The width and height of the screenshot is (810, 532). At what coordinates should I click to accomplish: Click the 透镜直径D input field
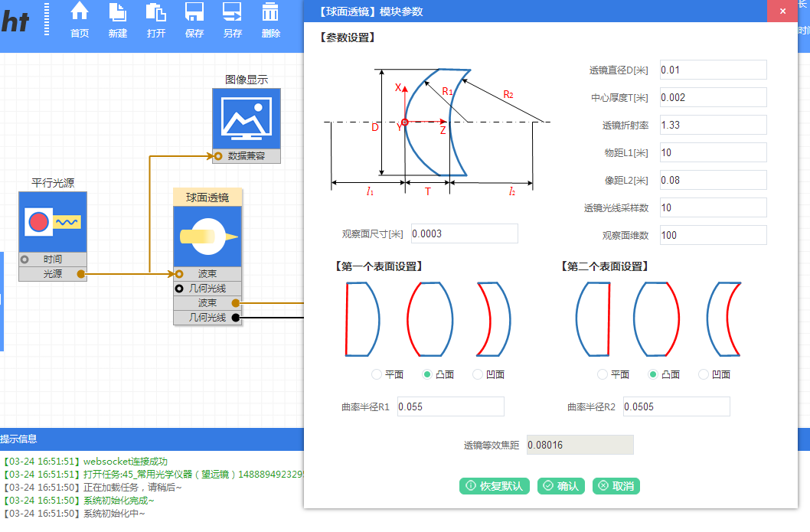tap(713, 70)
